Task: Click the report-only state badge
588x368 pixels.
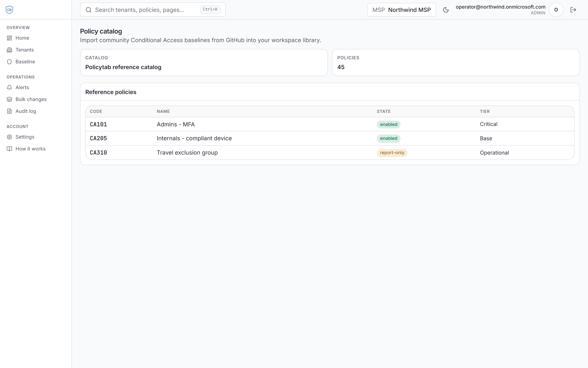Action: coord(392,153)
